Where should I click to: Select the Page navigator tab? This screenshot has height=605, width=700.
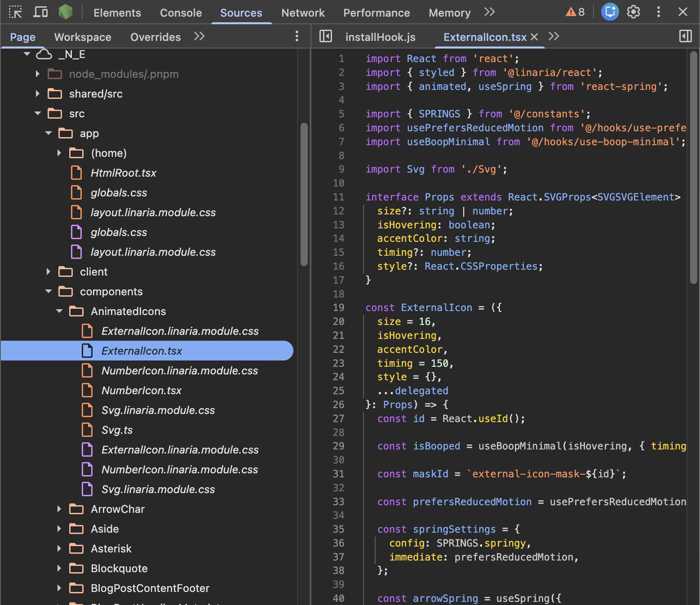[23, 37]
